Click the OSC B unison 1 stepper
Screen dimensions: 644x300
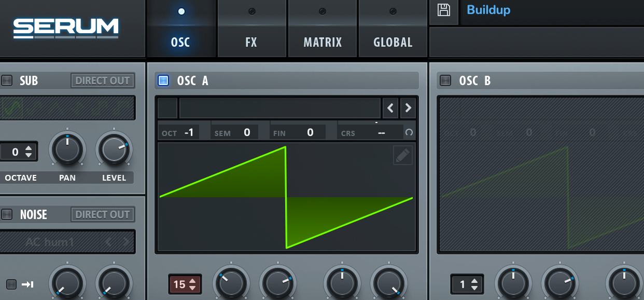(467, 284)
